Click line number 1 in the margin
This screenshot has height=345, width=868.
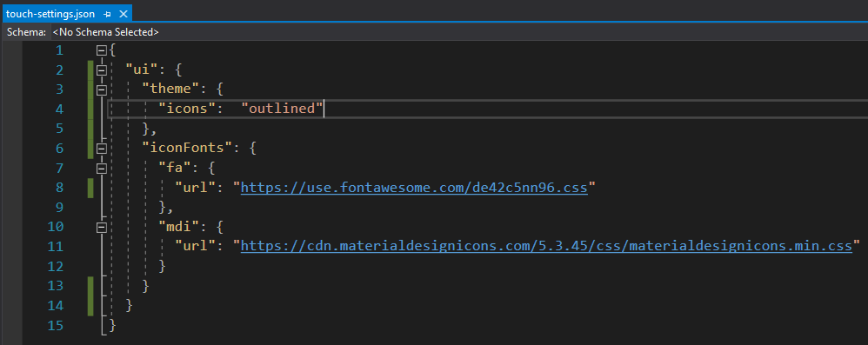59,51
